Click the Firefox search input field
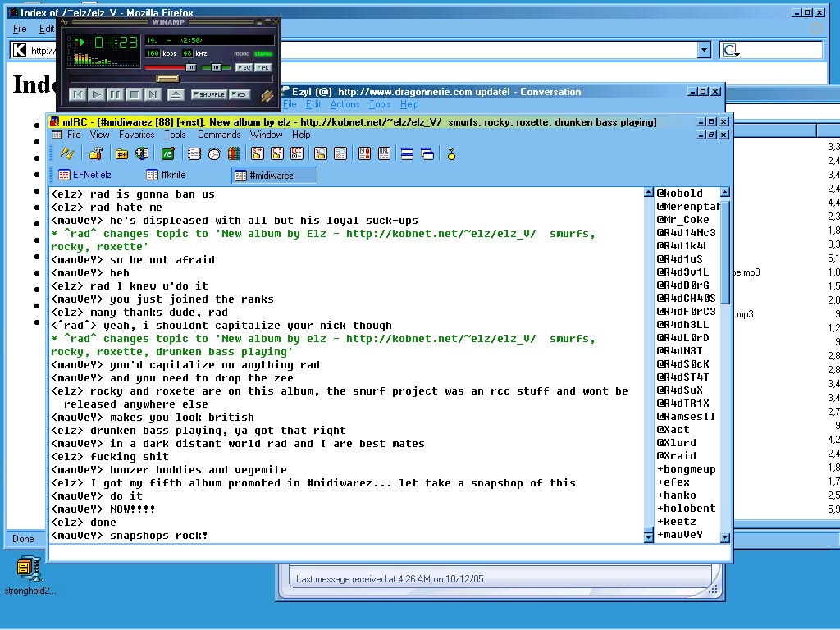This screenshot has width=840, height=630. tap(782, 50)
